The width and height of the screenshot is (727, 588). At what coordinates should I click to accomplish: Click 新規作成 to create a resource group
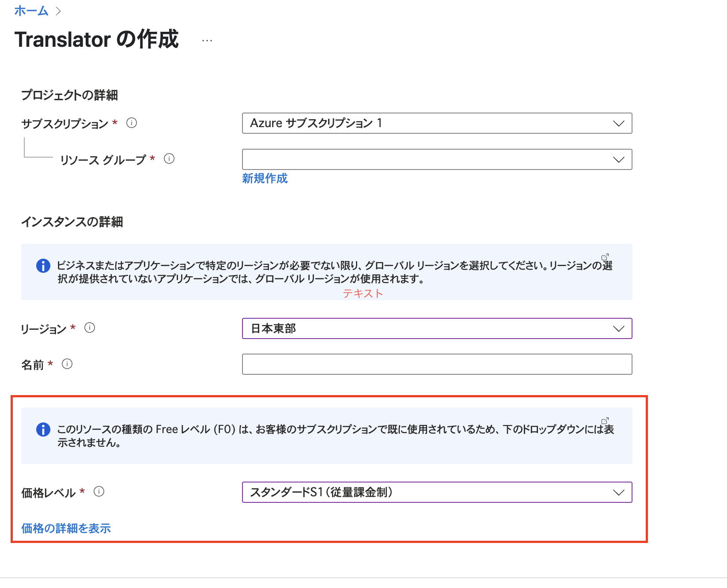pos(264,178)
